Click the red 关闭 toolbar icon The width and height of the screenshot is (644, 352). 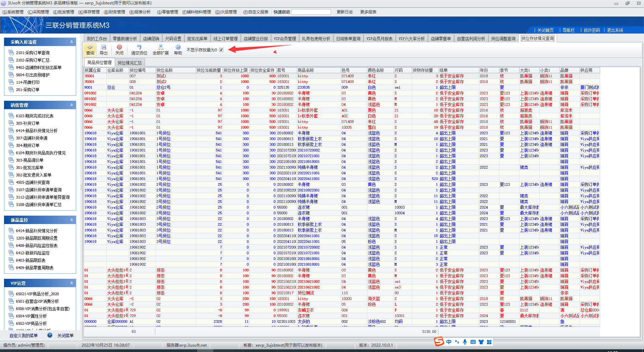119,50
